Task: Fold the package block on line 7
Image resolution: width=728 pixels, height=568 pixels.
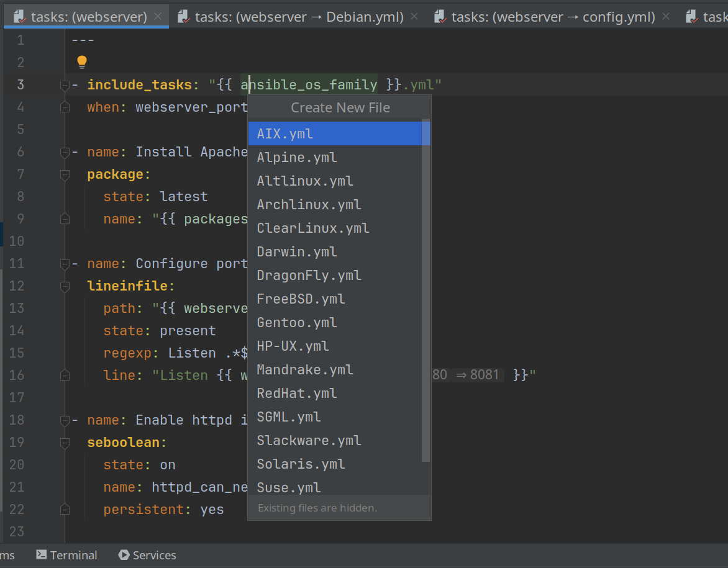Action: 65,174
